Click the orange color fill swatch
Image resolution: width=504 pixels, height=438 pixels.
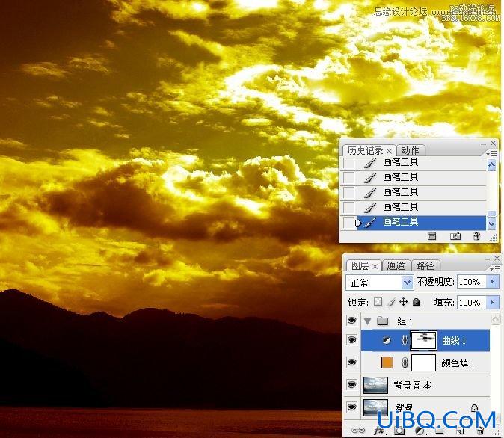pos(387,363)
